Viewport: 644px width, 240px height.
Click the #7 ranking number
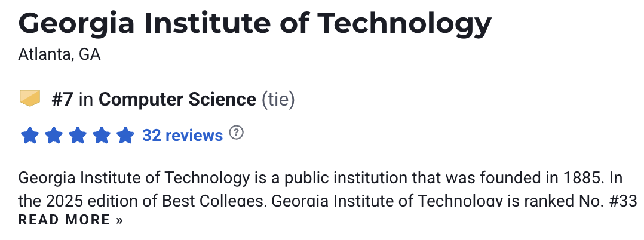tap(62, 100)
